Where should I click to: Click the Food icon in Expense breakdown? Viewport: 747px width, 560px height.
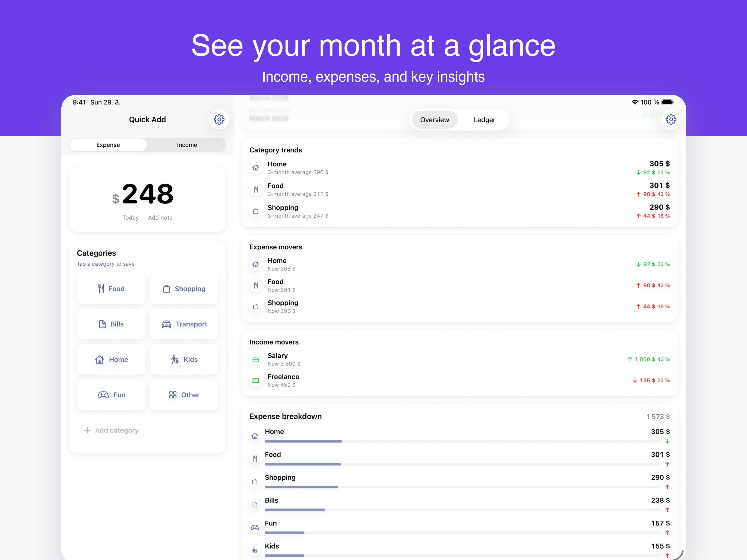[x=255, y=459]
